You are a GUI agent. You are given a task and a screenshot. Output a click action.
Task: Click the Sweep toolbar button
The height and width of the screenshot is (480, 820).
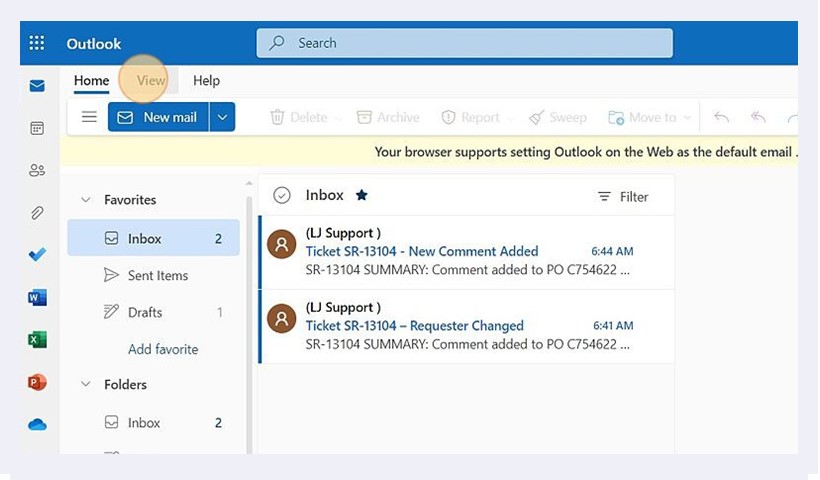[x=558, y=117]
